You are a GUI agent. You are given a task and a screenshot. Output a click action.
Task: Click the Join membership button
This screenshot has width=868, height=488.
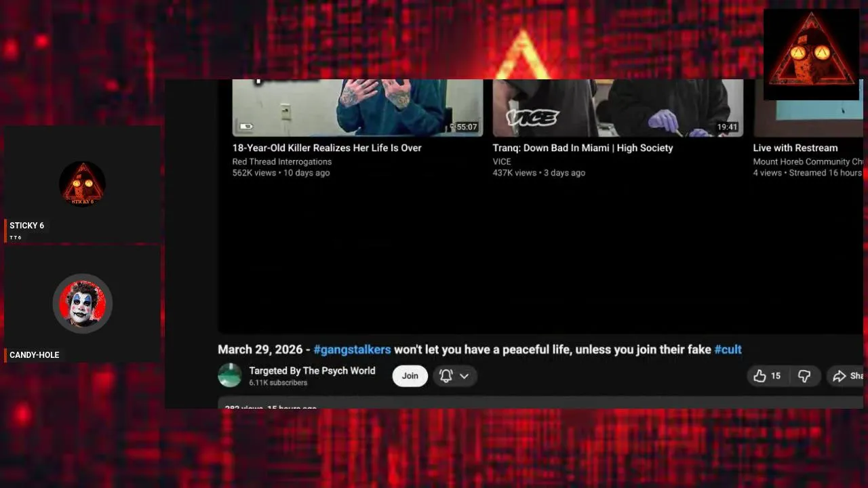(410, 375)
